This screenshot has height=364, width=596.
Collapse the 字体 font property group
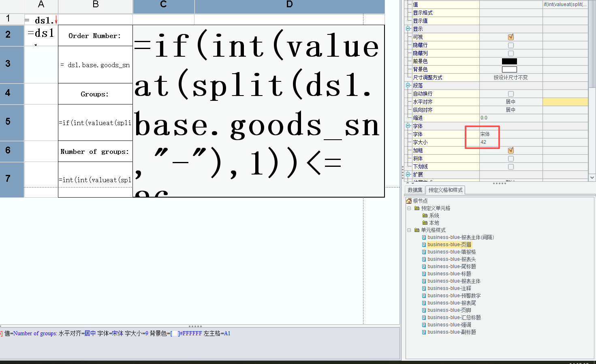point(408,126)
